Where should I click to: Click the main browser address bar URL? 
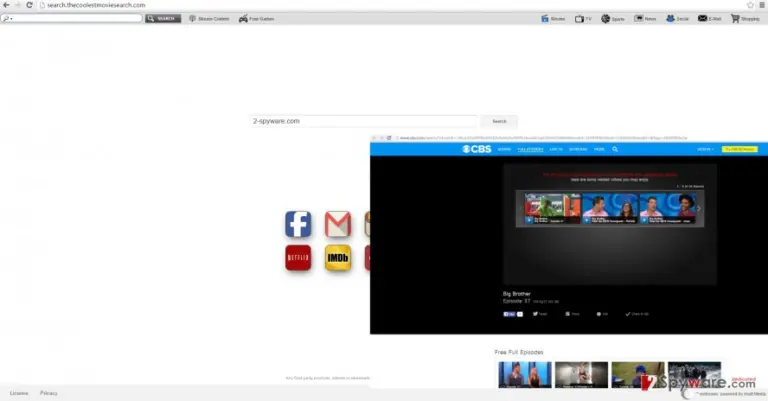(96, 5)
